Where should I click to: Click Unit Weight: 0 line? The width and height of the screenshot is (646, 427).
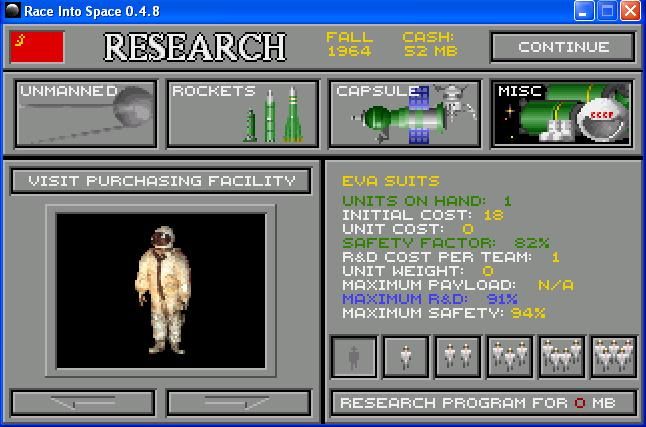[x=418, y=271]
